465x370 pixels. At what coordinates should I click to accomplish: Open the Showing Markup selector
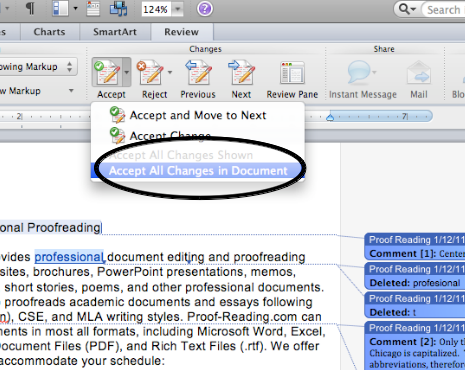[37, 67]
